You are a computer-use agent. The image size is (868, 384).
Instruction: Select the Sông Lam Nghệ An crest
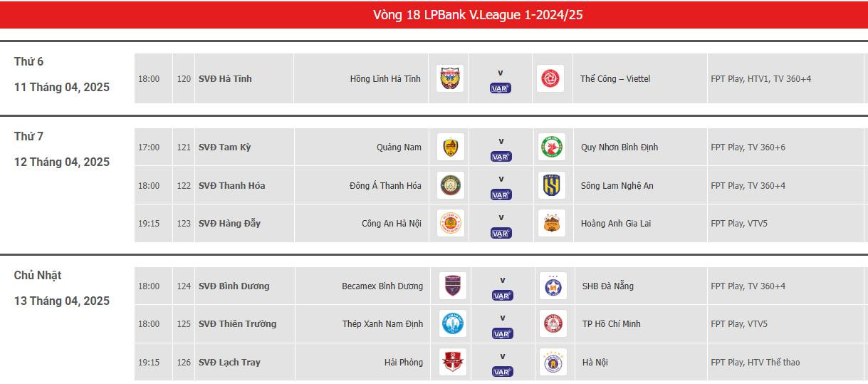click(x=552, y=185)
